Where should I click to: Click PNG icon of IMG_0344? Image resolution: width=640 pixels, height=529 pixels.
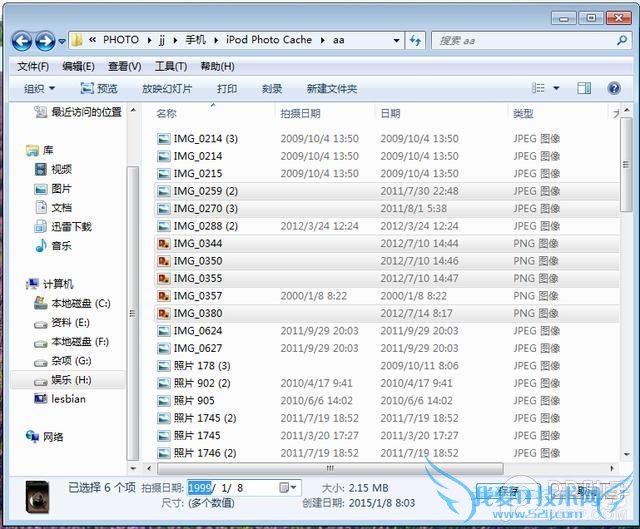pos(164,243)
